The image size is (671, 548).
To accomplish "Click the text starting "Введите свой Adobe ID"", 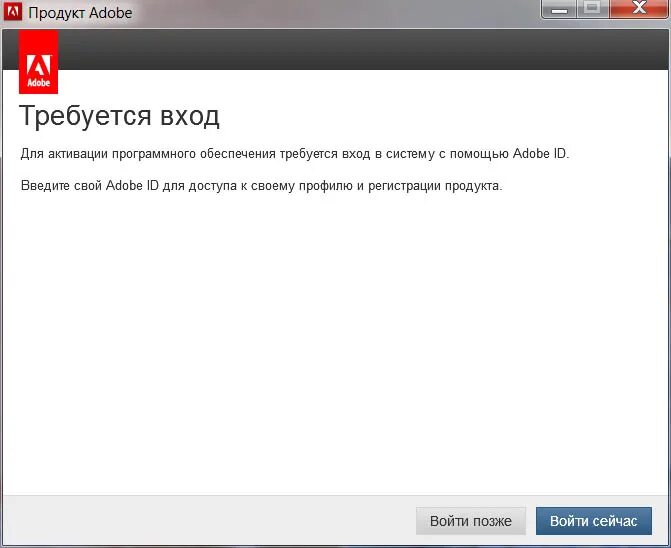I will (x=261, y=186).
